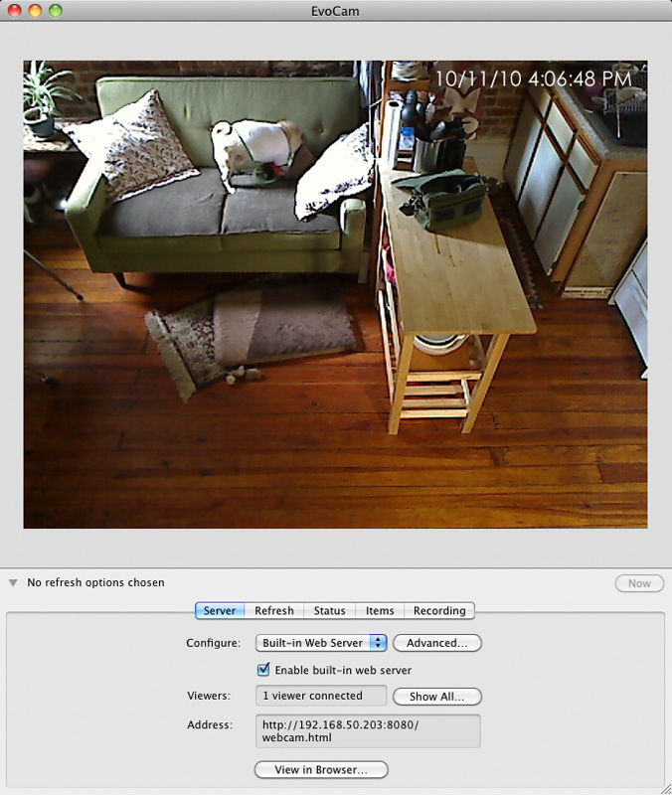
Task: Switch to the Refresh tab
Action: coord(274,610)
